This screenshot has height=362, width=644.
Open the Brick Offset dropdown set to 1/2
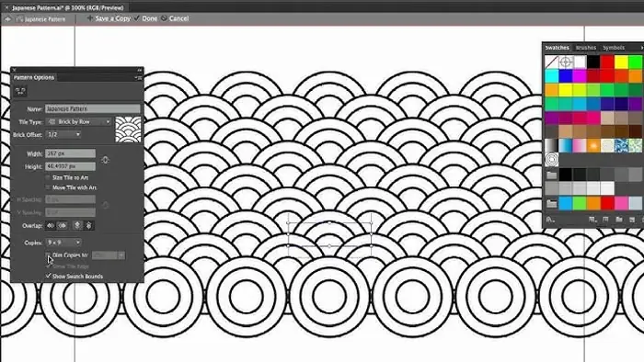click(x=63, y=134)
